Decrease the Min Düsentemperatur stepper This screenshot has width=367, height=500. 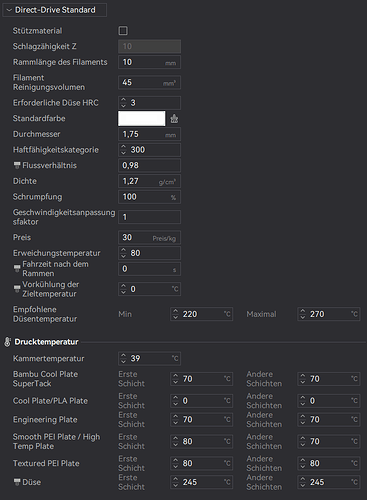[176, 317]
